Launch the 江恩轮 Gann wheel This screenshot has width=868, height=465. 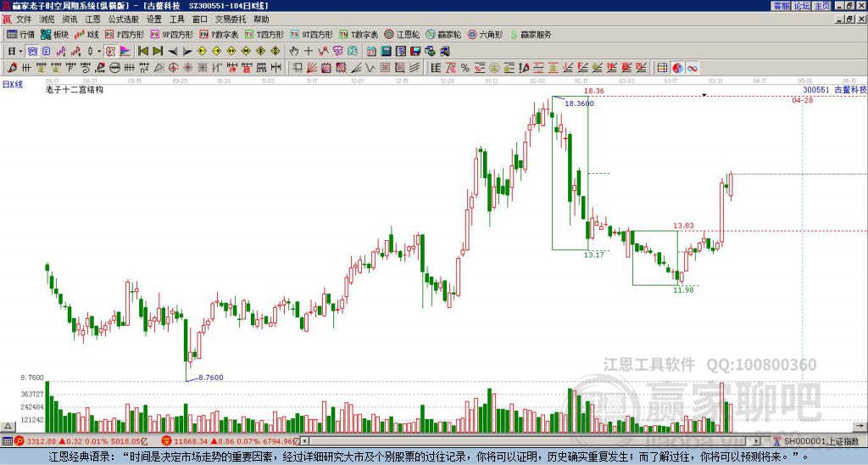tap(402, 34)
